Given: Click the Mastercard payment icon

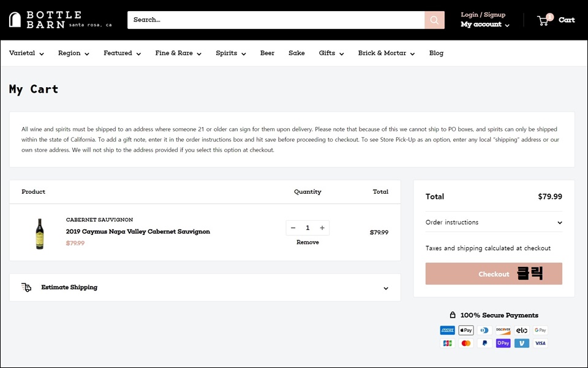Looking at the screenshot, I should coord(466,343).
